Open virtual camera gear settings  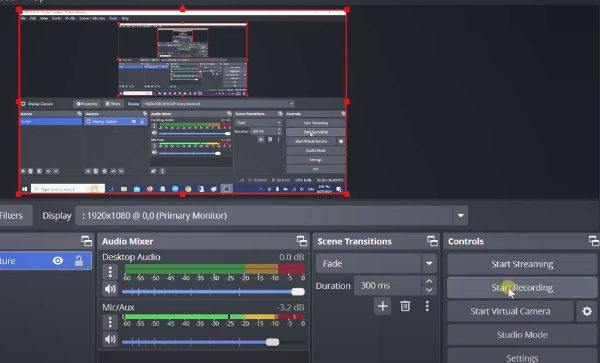(587, 311)
